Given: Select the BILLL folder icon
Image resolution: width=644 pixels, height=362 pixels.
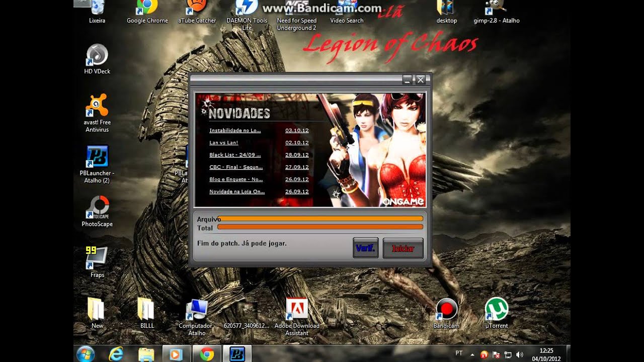Looking at the screenshot, I should pyautogui.click(x=147, y=313).
